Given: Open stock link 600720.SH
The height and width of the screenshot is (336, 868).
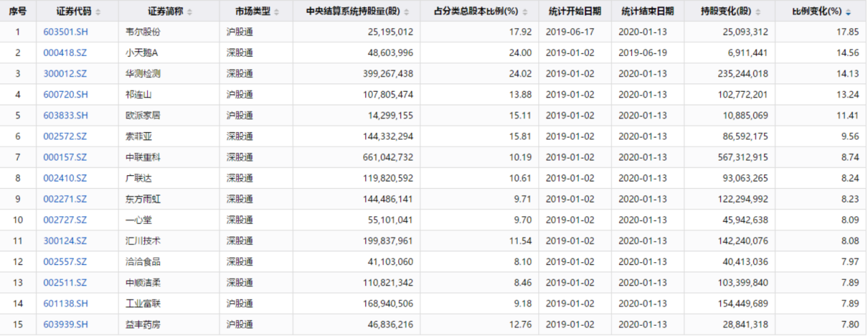Looking at the screenshot, I should [66, 94].
